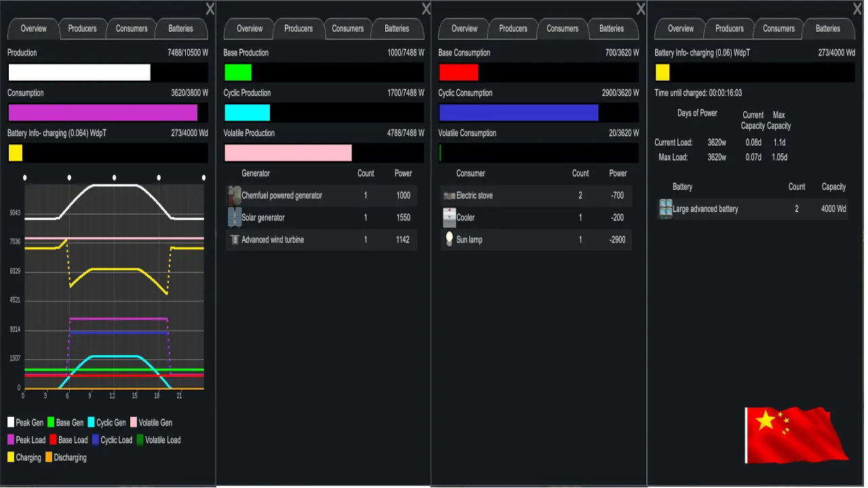Screen dimensions: 868x488
Task: Toggle Volatile Load legend swatch
Action: [140, 441]
